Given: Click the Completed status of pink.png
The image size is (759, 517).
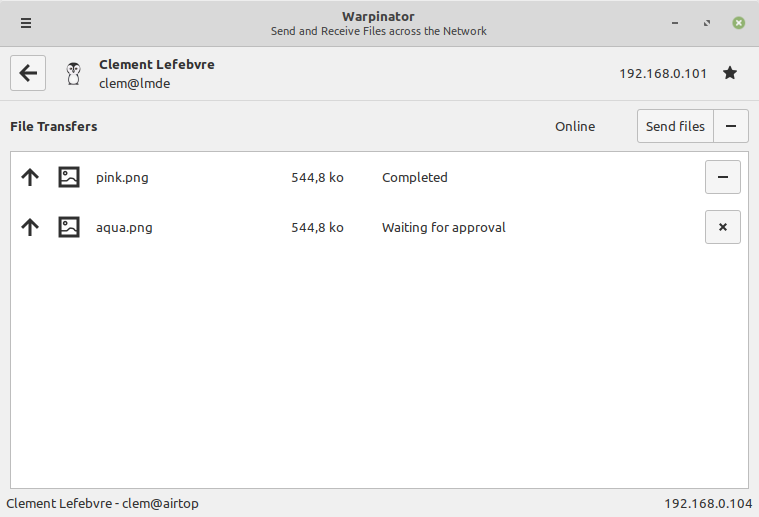Looking at the screenshot, I should (x=414, y=178).
